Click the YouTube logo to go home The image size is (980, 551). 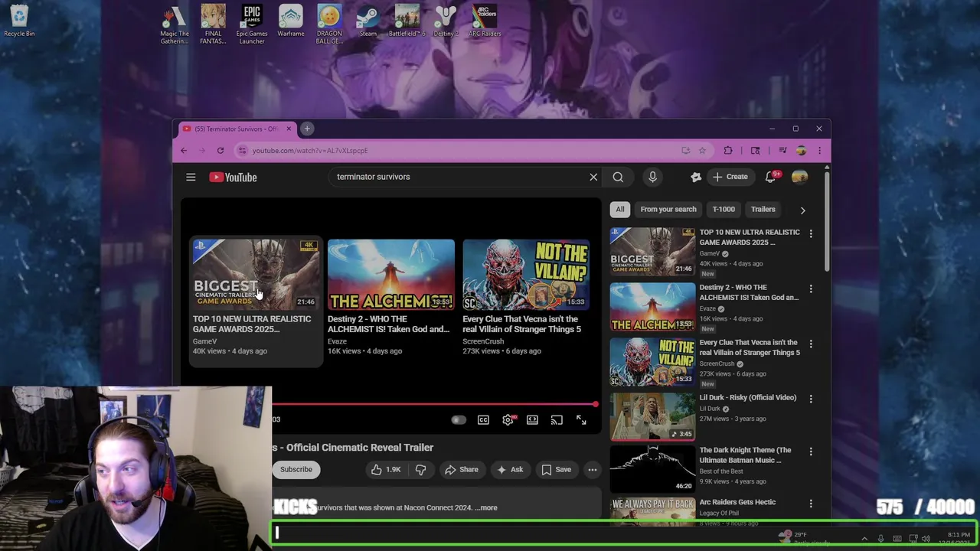233,177
